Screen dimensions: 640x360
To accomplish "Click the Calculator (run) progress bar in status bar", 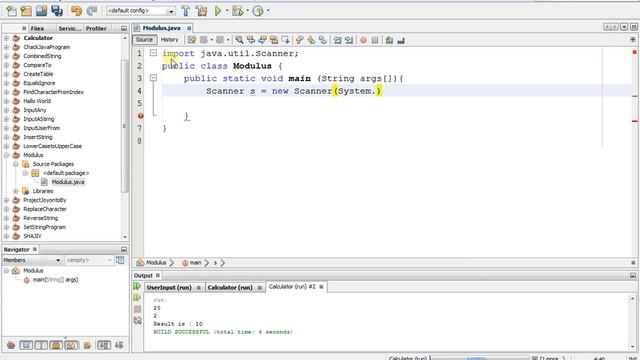I will 480,358.
